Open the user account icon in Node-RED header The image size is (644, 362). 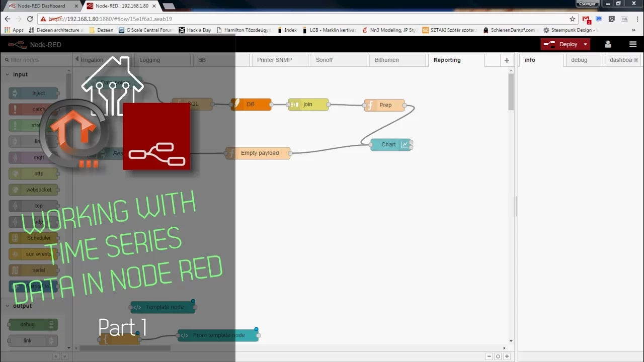(608, 44)
